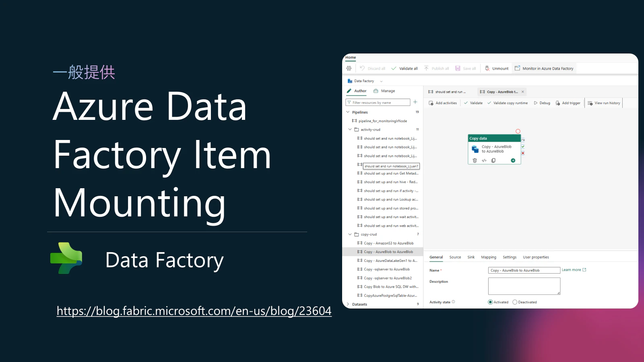The image size is (644, 362).
Task: Click the red failure connector X
Action: (x=523, y=153)
